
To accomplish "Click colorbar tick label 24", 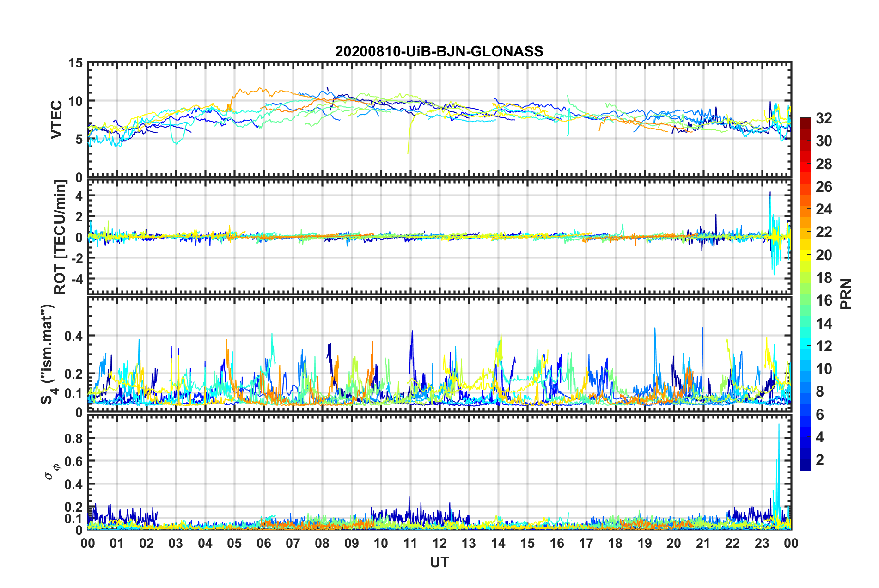I will (x=824, y=209).
